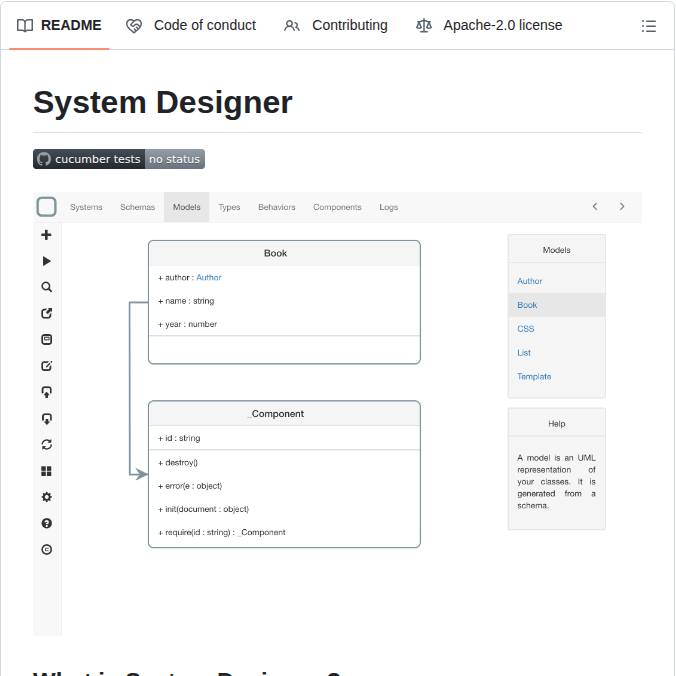
Task: Click the play run icon in sidebar
Action: [x=47, y=261]
